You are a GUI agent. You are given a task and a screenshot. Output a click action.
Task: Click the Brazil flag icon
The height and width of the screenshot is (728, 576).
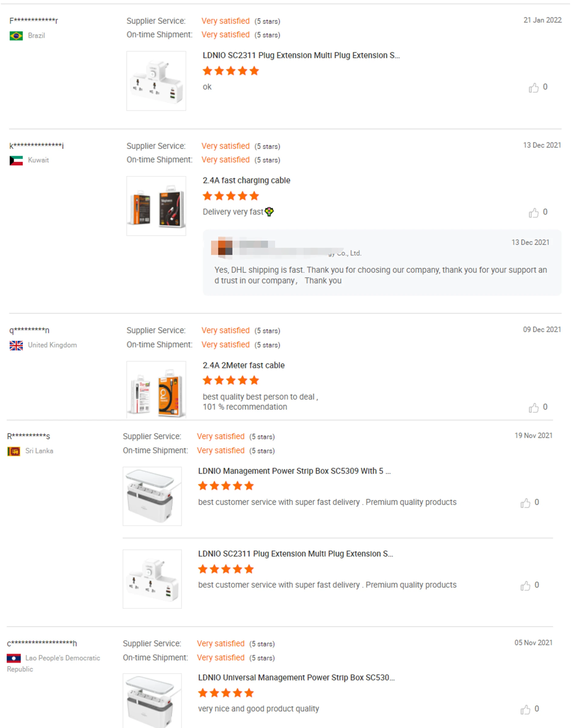point(16,36)
